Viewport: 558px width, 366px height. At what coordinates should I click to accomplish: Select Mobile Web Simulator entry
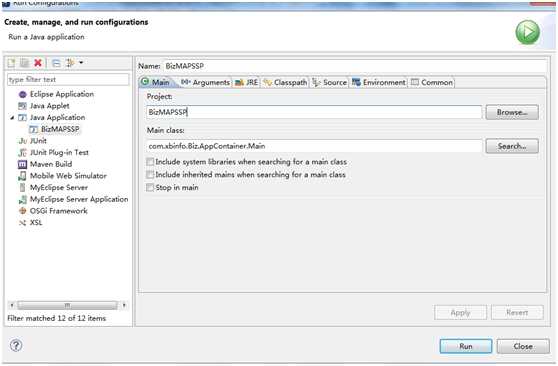point(68,176)
